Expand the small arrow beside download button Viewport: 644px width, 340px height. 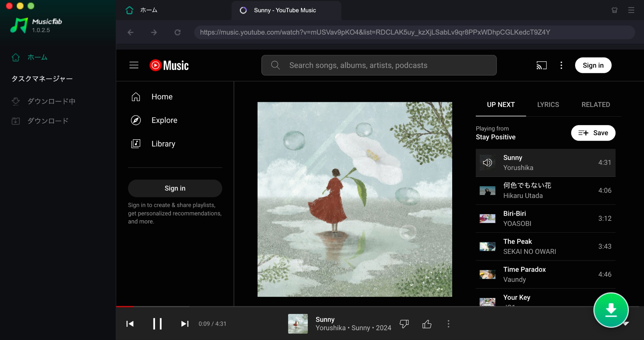[626, 324]
